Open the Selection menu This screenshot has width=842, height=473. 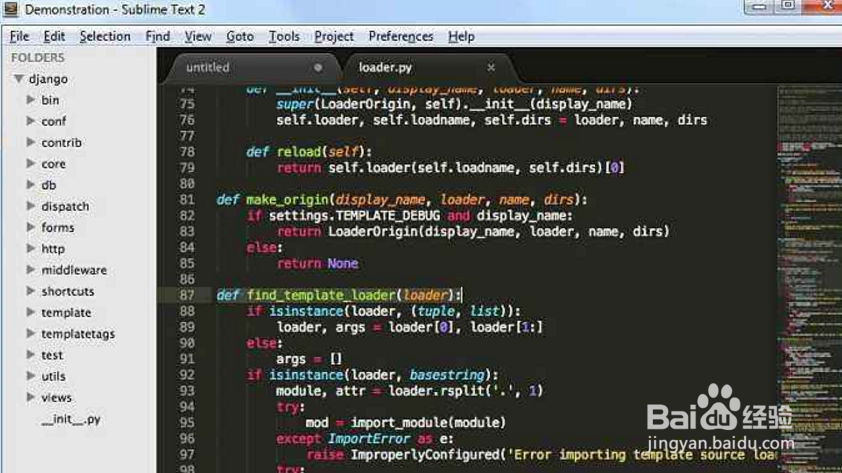(105, 37)
